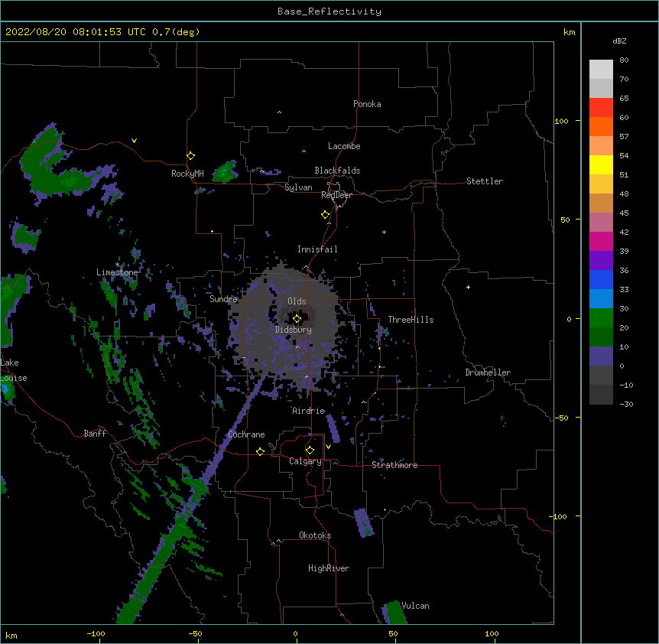Select the Lacombe city label

344,146
